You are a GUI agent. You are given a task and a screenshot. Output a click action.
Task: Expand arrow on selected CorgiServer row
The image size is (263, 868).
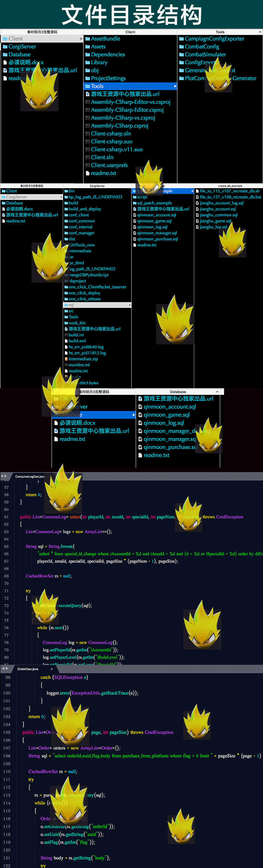click(62, 197)
